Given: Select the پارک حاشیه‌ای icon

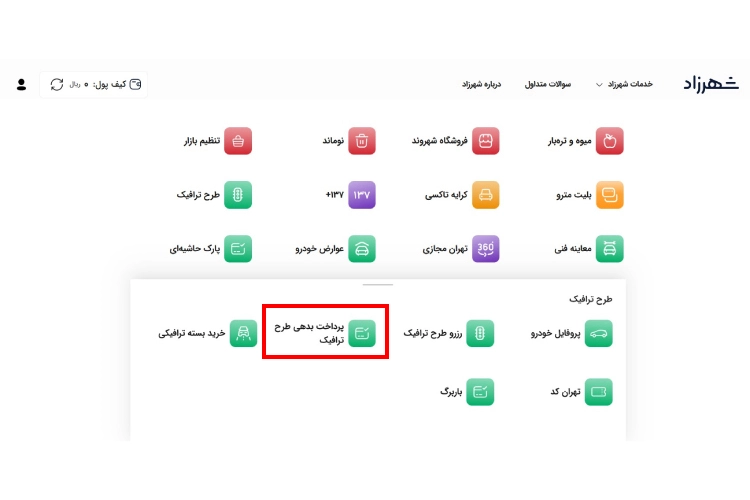Looking at the screenshot, I should (238, 248).
